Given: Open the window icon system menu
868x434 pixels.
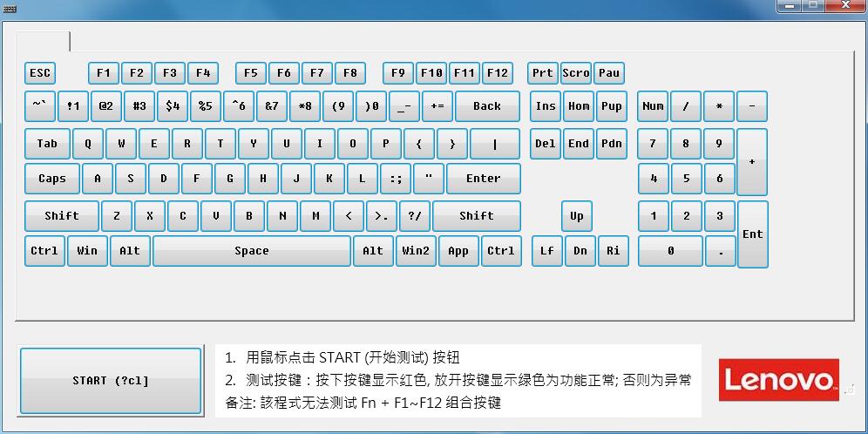Looking at the screenshot, I should point(9,9).
